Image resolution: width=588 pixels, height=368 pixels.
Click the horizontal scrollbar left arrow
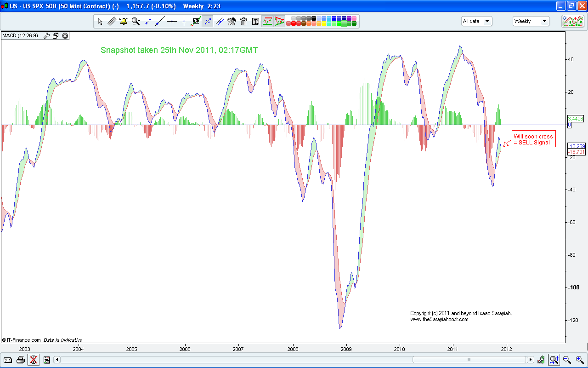coord(57,360)
